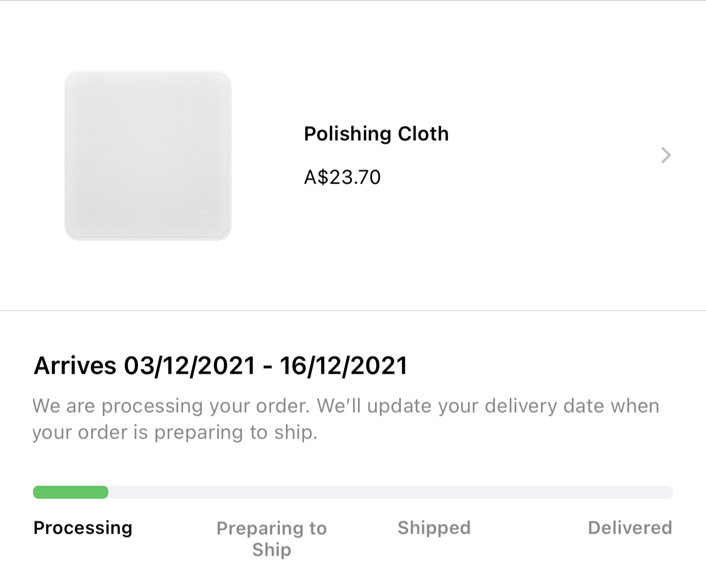This screenshot has height=588, width=706.
Task: Click the grey unfilled progress bar middle
Action: coord(385,492)
